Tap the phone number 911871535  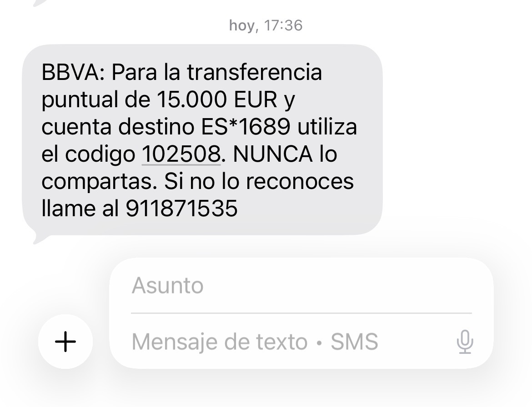click(181, 208)
